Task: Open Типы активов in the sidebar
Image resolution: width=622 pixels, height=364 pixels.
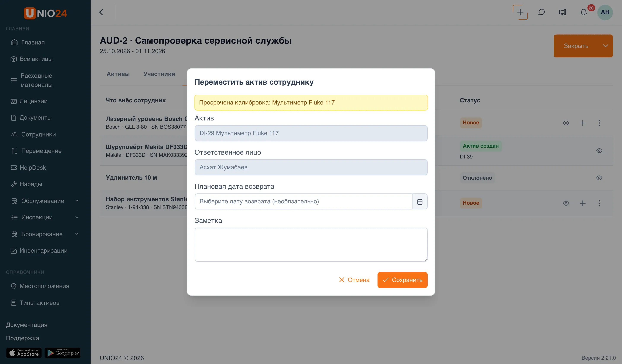Action: point(35,303)
